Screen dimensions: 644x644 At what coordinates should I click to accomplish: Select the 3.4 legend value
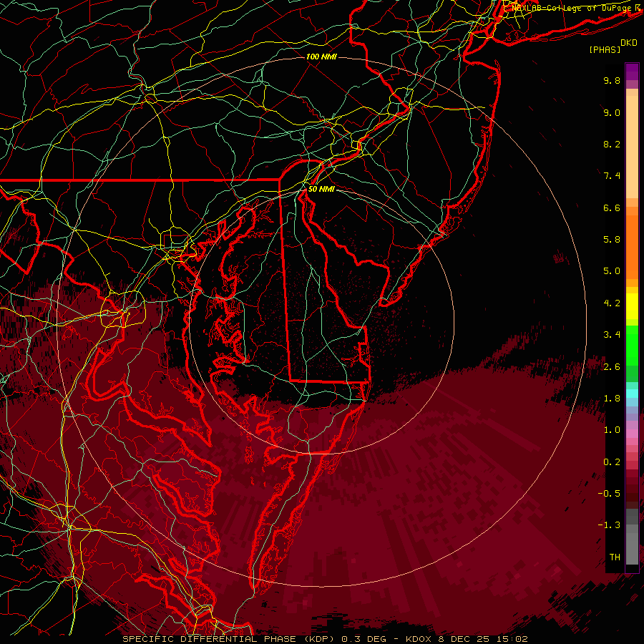612,335
